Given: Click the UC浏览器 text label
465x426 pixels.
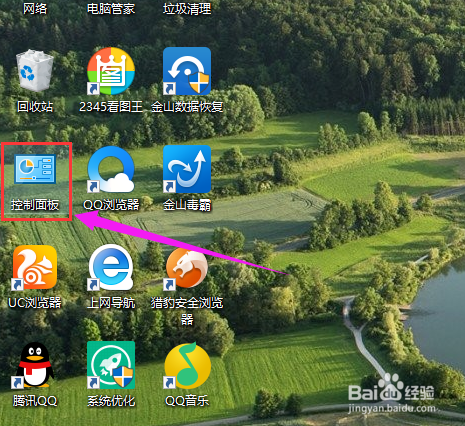Looking at the screenshot, I should pos(35,303).
